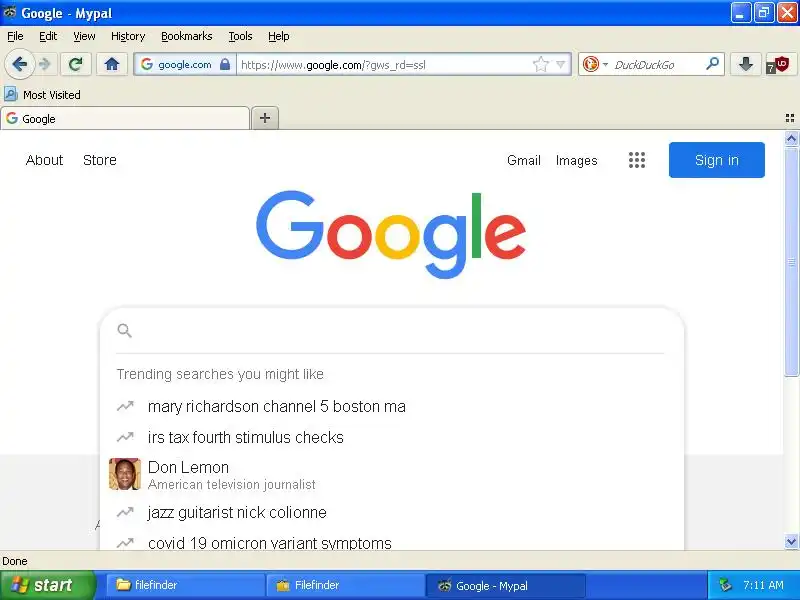Open the Tools menu
800x600 pixels.
(240, 36)
